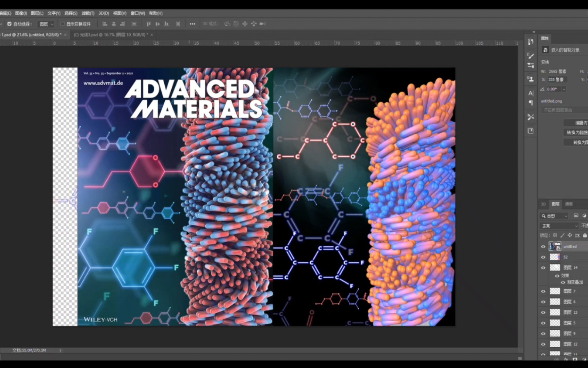Hide 图层 5
Image resolution: width=588 pixels, height=368 pixels.
pyautogui.click(x=543, y=323)
